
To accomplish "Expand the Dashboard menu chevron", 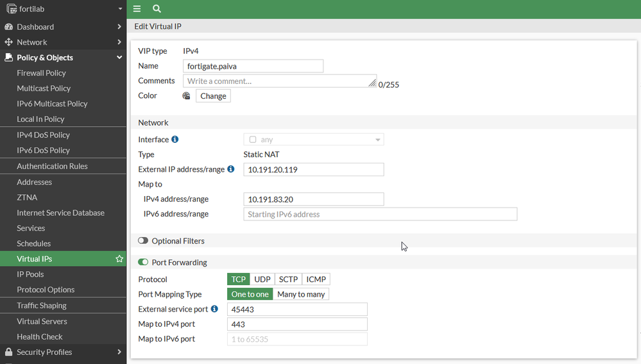I will click(x=119, y=27).
